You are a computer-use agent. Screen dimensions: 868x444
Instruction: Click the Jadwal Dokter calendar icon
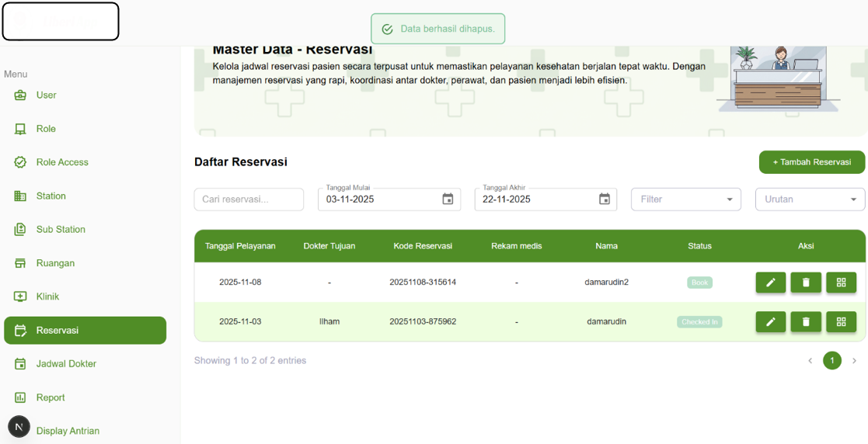pos(20,364)
